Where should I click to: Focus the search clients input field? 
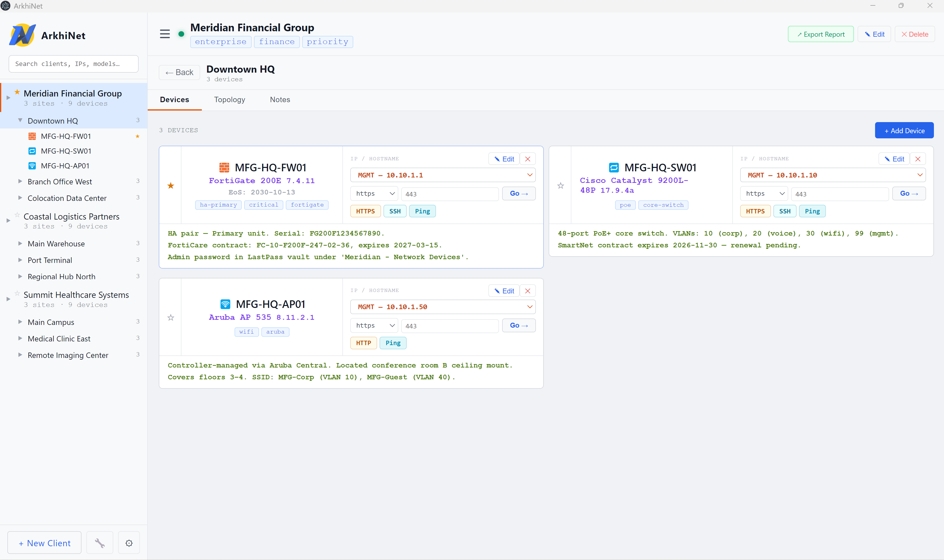74,64
